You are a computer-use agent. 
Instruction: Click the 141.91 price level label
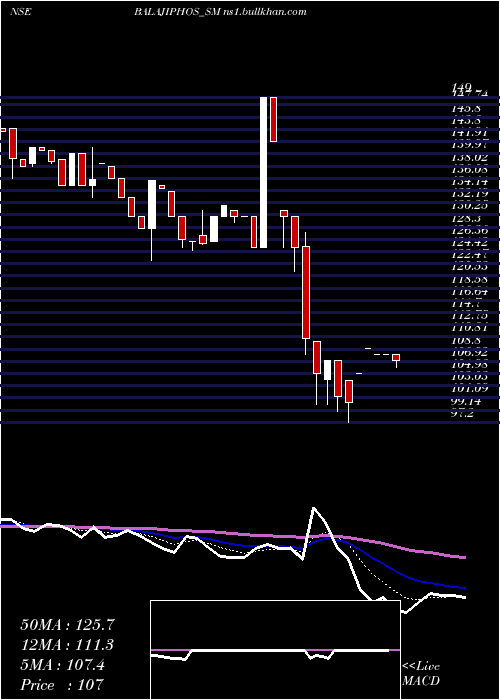point(470,133)
